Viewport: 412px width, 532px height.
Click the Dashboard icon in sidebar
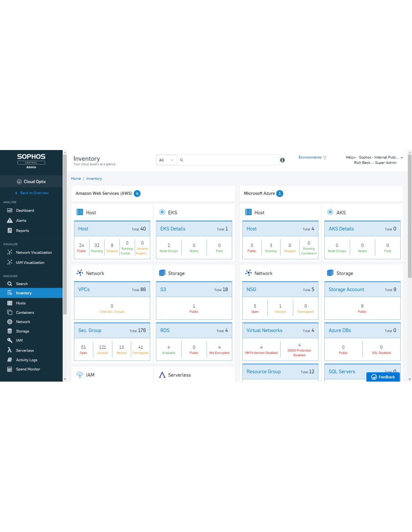[10, 210]
